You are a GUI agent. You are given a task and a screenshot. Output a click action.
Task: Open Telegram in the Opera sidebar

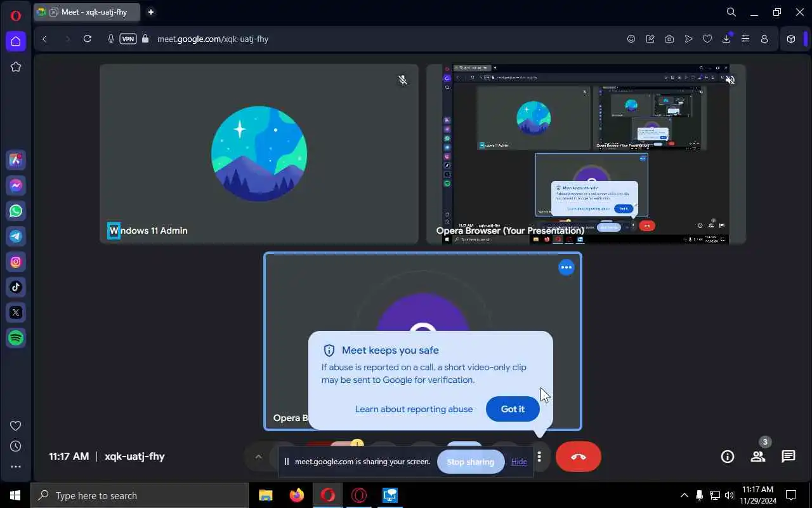click(x=16, y=236)
